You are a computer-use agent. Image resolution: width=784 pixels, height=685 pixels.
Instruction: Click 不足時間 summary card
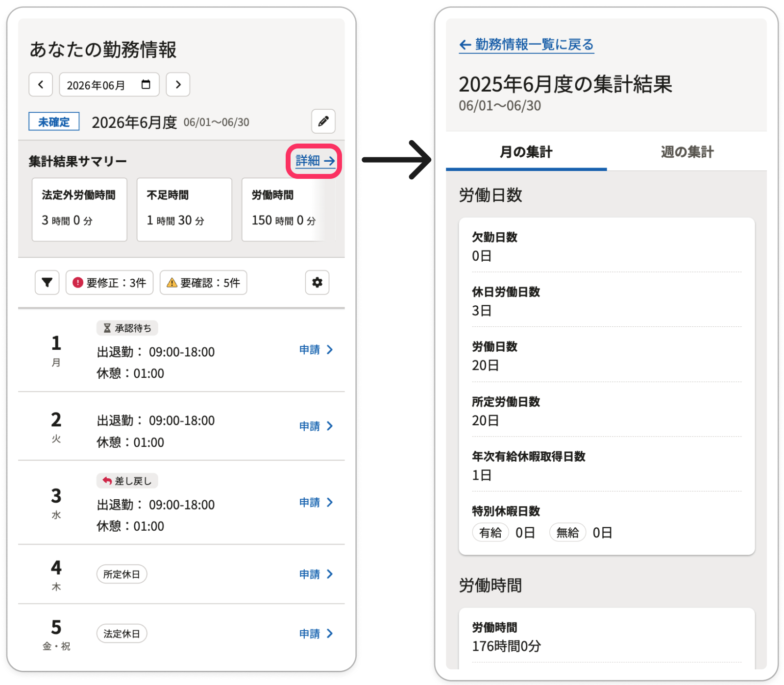(x=184, y=209)
